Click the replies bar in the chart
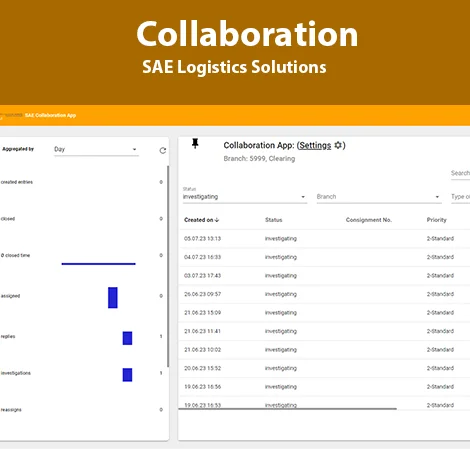The width and height of the screenshot is (470, 450). pyautogui.click(x=127, y=338)
